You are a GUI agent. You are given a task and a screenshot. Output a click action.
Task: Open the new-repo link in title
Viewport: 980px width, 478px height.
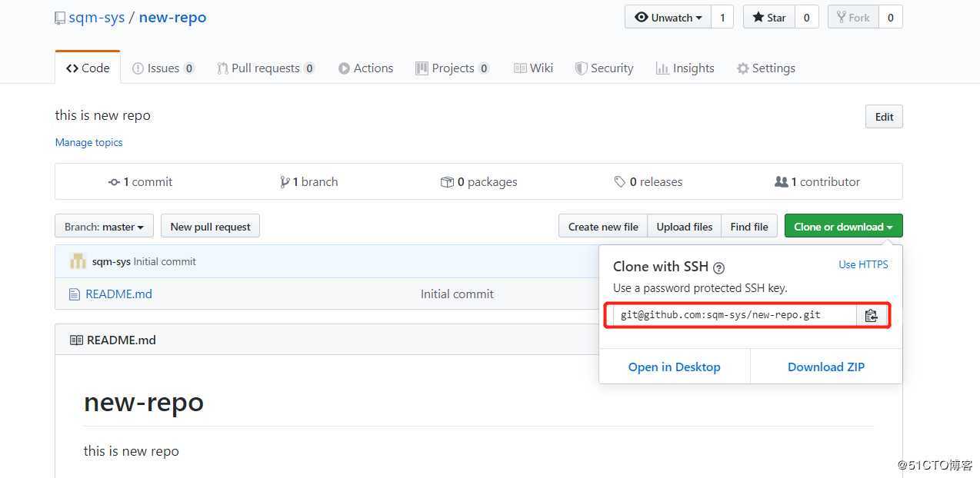tap(172, 17)
